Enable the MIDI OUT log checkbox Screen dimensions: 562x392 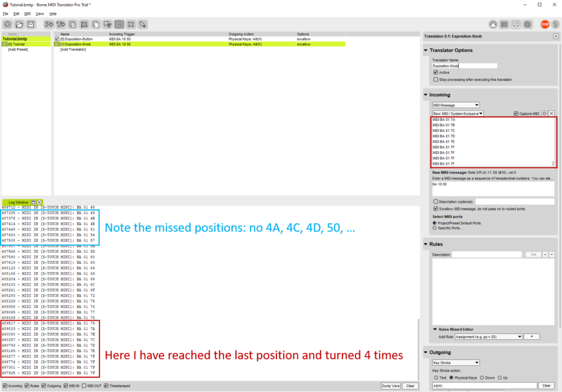pos(84,386)
